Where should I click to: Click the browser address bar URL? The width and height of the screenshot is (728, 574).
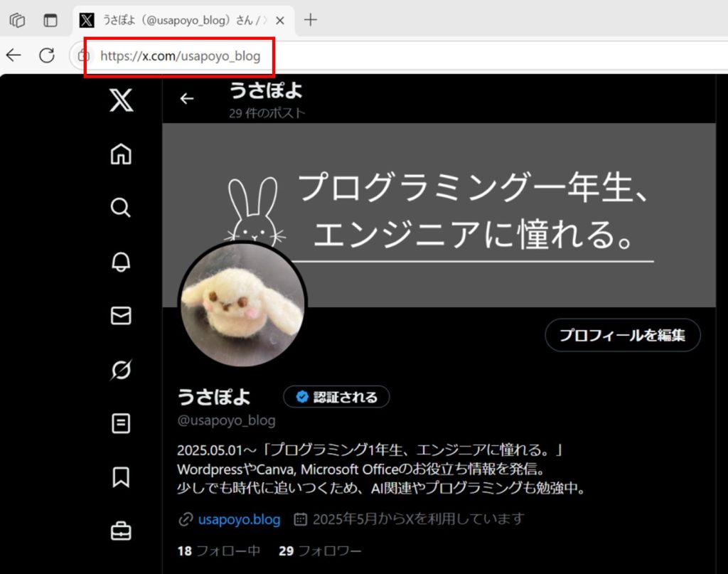[180, 55]
